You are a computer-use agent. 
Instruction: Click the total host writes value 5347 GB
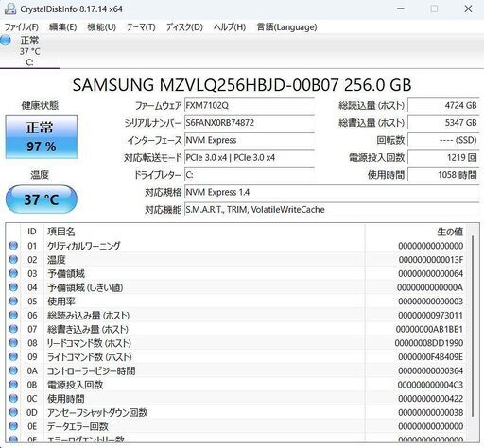(x=443, y=123)
